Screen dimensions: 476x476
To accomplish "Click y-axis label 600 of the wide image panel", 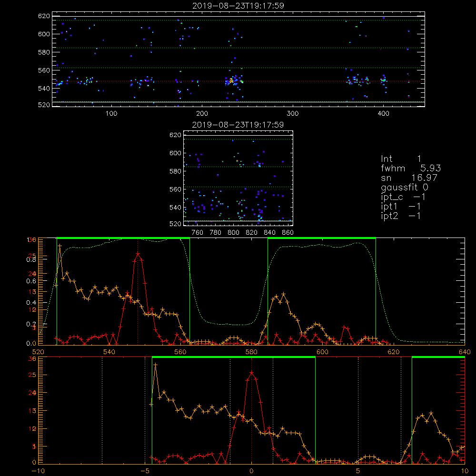I will pyautogui.click(x=44, y=34).
